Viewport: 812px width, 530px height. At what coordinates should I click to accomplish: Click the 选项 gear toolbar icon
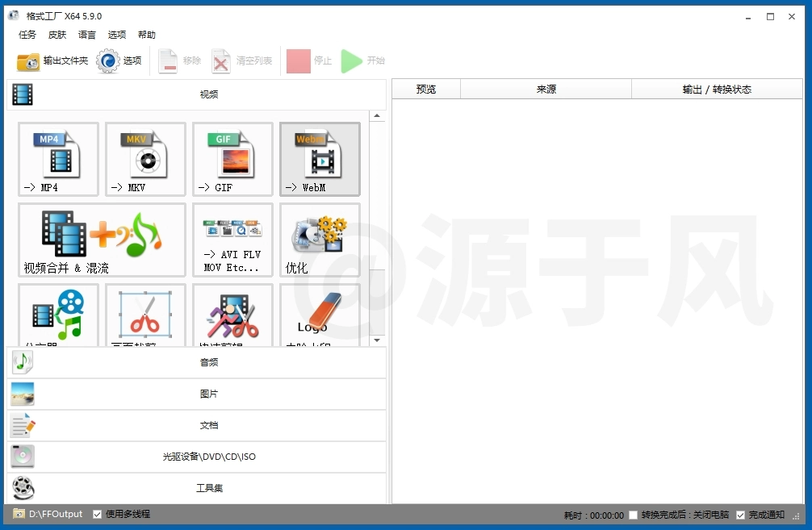click(107, 61)
